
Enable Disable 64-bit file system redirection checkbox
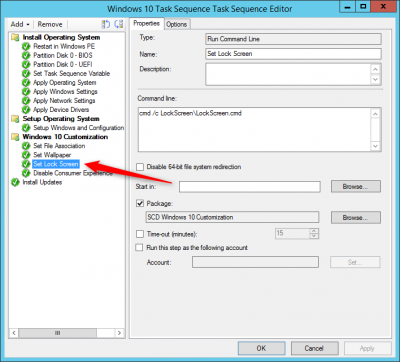[x=140, y=167]
